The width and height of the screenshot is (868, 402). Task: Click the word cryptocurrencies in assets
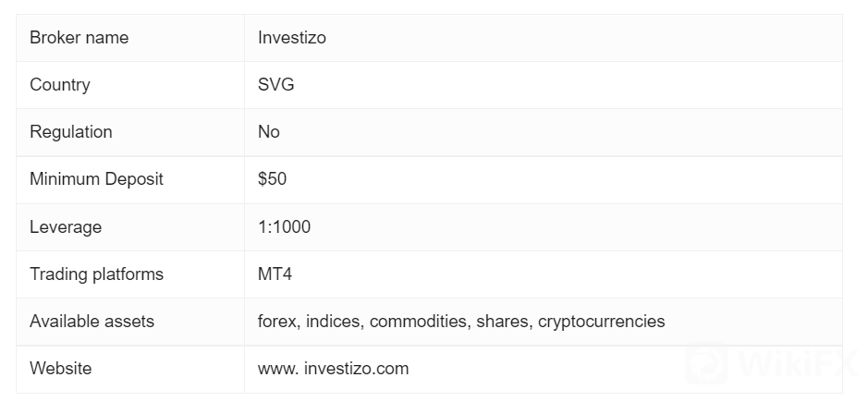pos(601,321)
